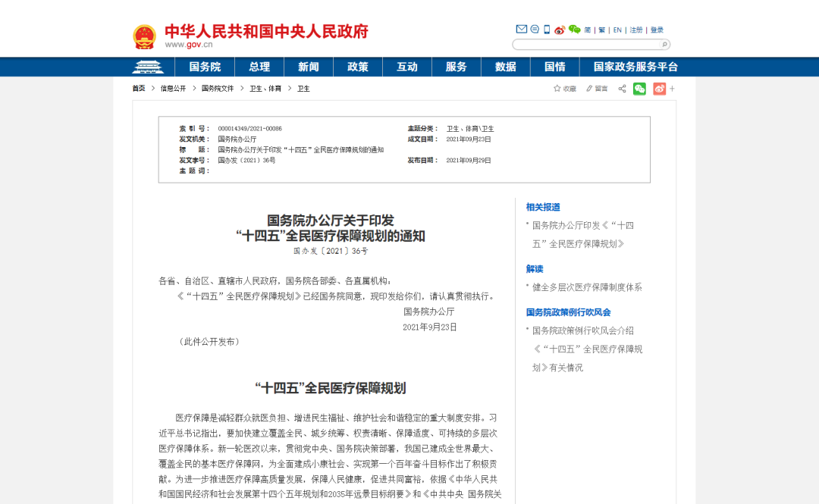Viewport: 819px width, 504px height.
Task: Open the Weibo icon beside the language links
Action: pos(560,30)
